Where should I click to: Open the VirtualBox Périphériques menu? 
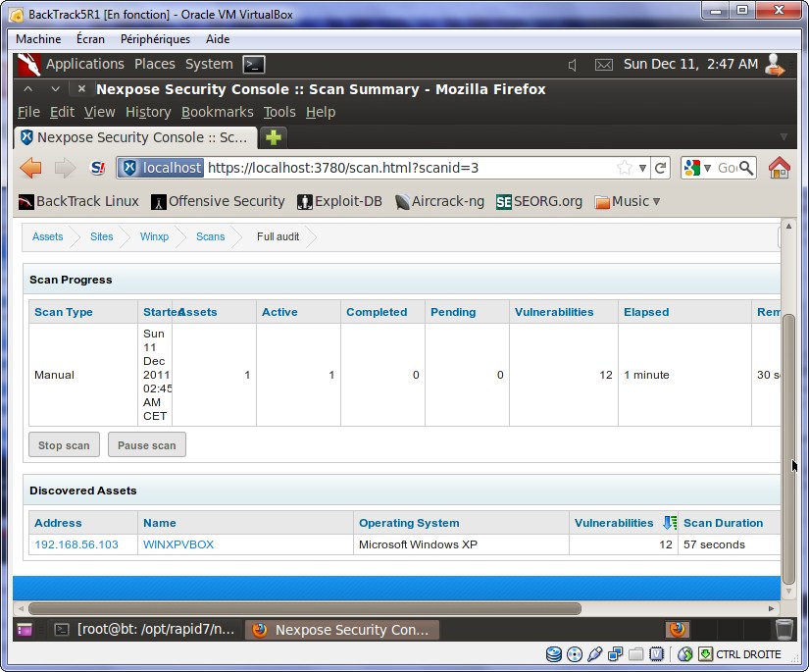tap(155, 39)
